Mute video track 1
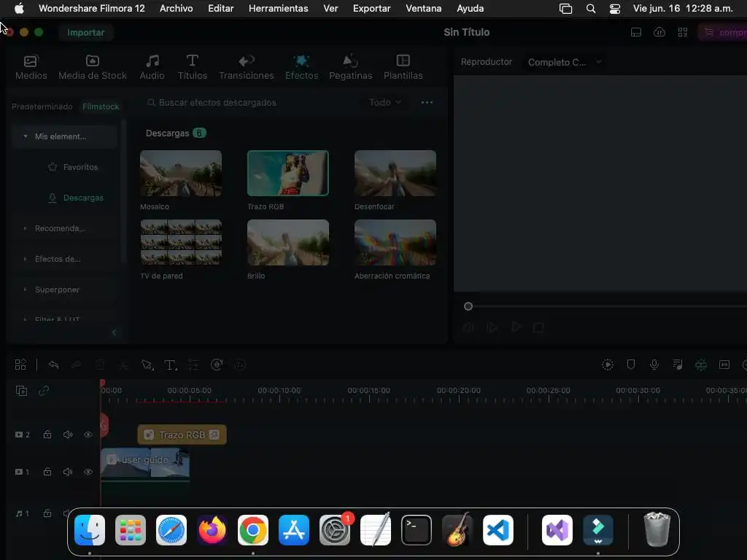The image size is (747, 560). point(68,472)
